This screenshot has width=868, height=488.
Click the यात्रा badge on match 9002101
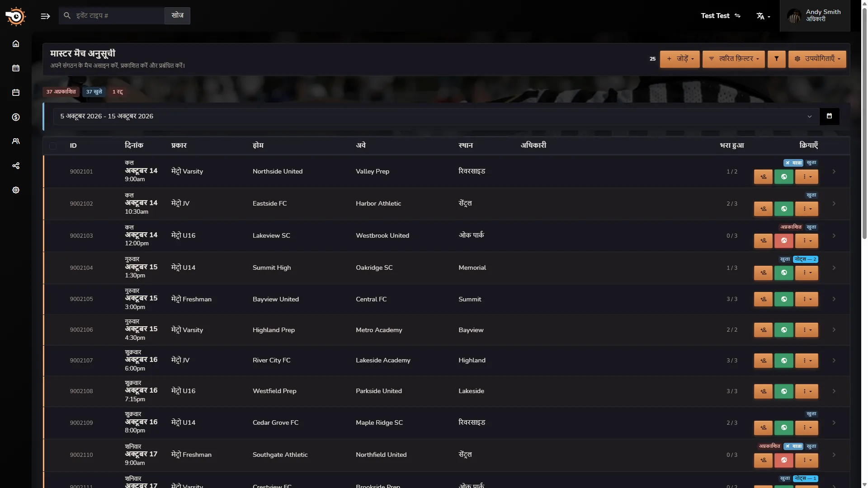[x=793, y=163]
